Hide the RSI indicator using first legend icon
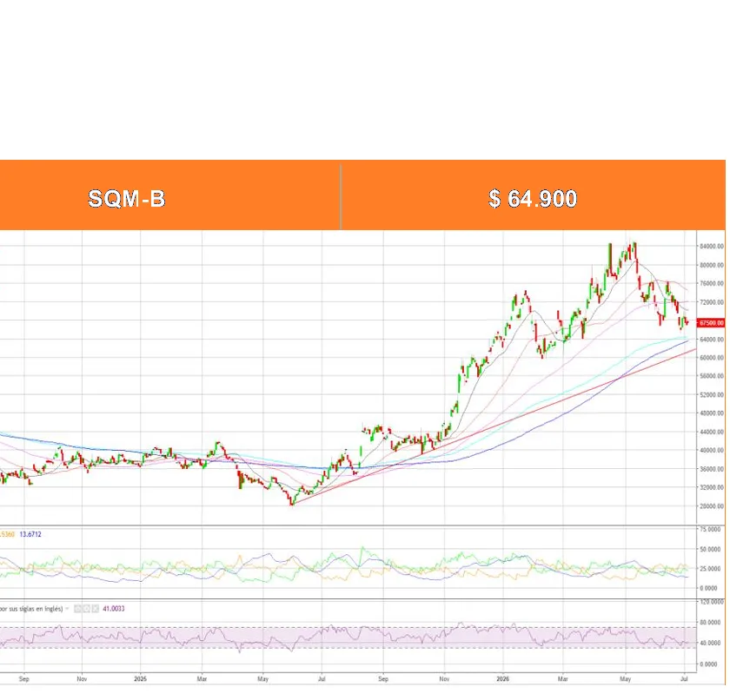The image size is (730, 700). coord(77,608)
